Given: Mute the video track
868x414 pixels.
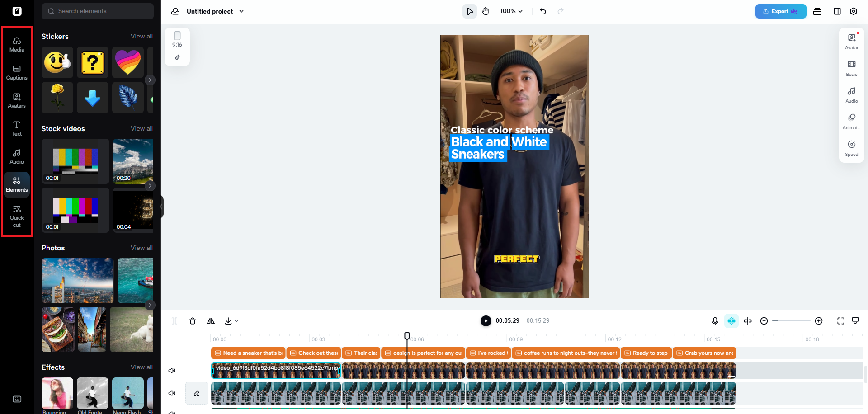Looking at the screenshot, I should pos(171,370).
